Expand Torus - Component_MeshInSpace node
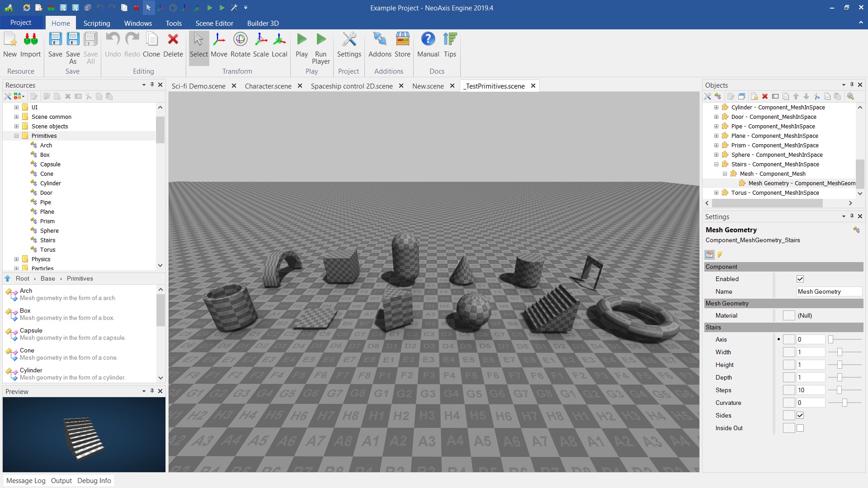Screen dimensions: 868x488 coord(716,192)
